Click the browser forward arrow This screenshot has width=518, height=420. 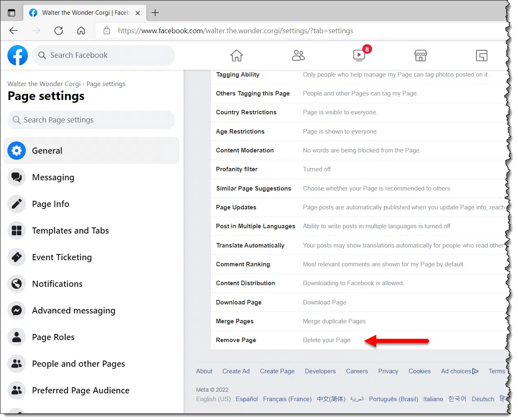click(36, 31)
